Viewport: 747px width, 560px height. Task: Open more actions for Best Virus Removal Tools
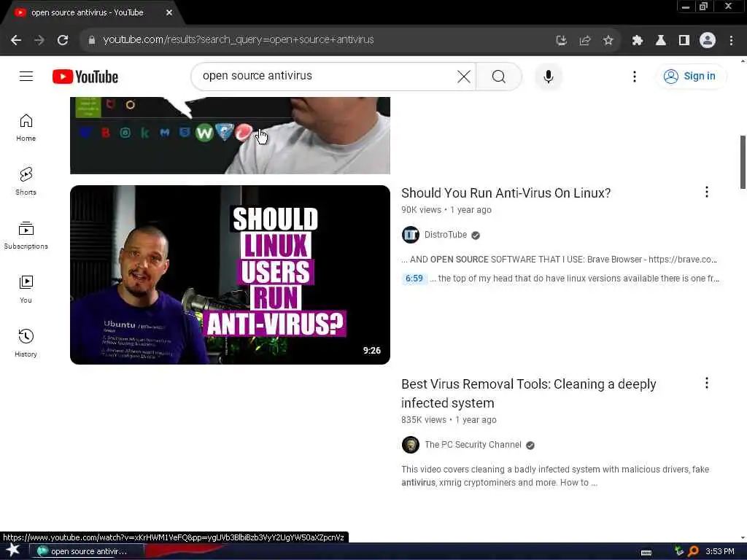(706, 383)
